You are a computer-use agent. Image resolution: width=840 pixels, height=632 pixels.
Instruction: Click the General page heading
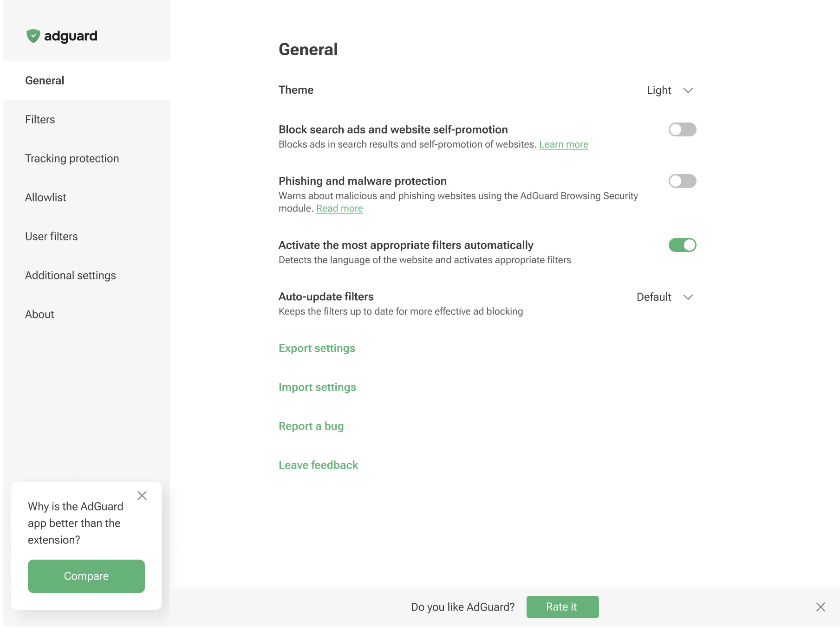(308, 50)
